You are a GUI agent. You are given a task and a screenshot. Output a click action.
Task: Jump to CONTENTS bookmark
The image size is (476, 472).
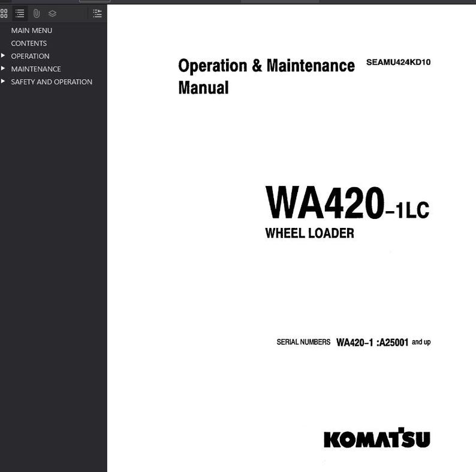[x=29, y=43]
